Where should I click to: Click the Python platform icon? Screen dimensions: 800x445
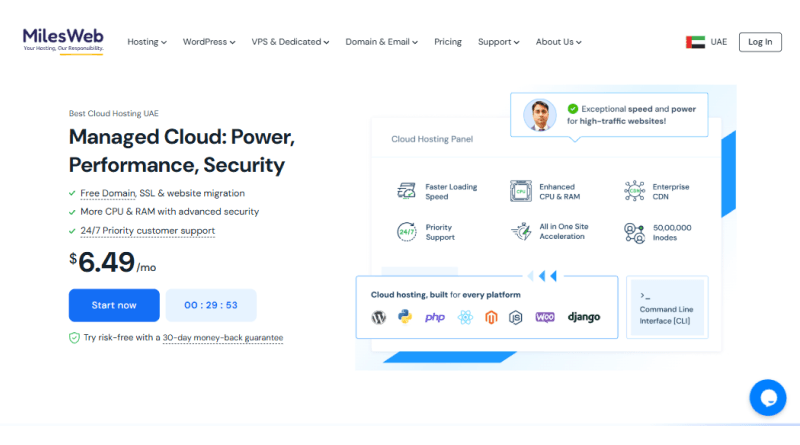tap(405, 317)
